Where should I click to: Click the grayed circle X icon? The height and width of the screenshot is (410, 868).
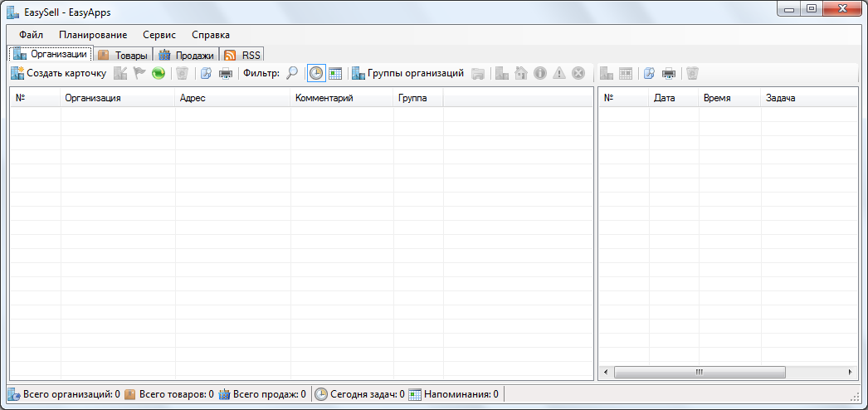(578, 73)
